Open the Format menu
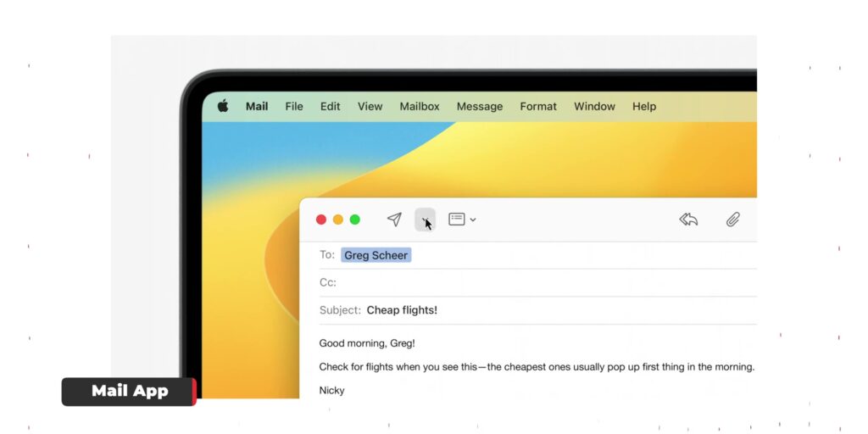Viewport: 868px width, 434px height. 538,106
